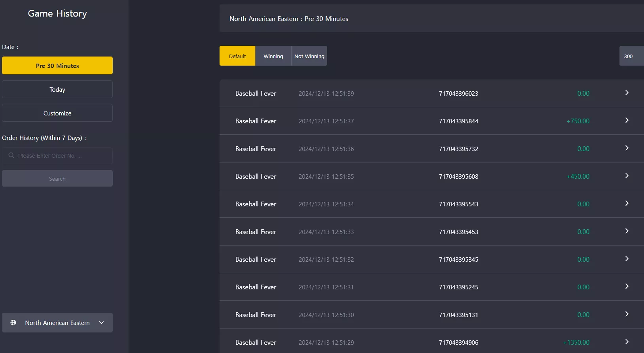Click timestamp 2024/12/13 12:51:32
This screenshot has width=644, height=353.
(x=326, y=259)
